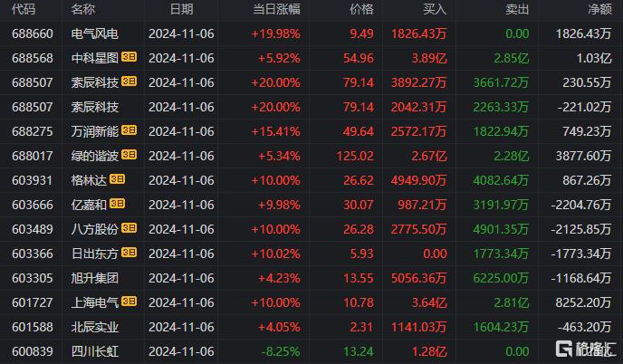Click net amount -221.02万
The height and width of the screenshot is (364, 623).
584,107
